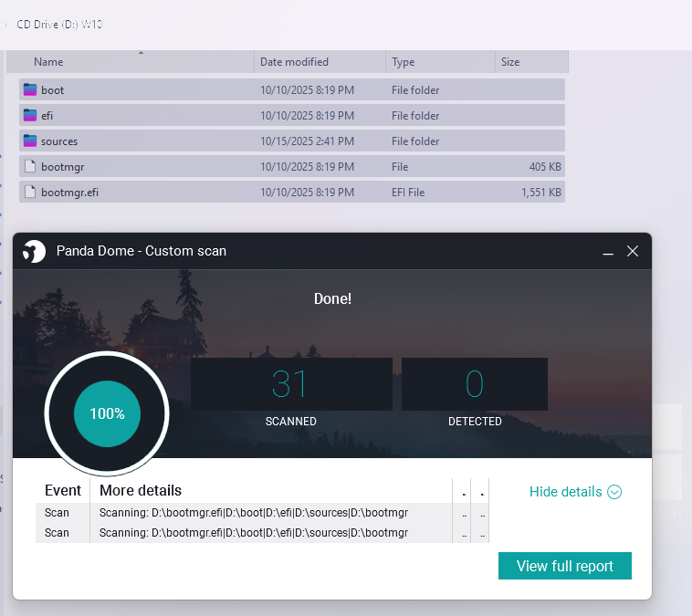Open the View full report button
692x616 pixels.
coord(565,566)
